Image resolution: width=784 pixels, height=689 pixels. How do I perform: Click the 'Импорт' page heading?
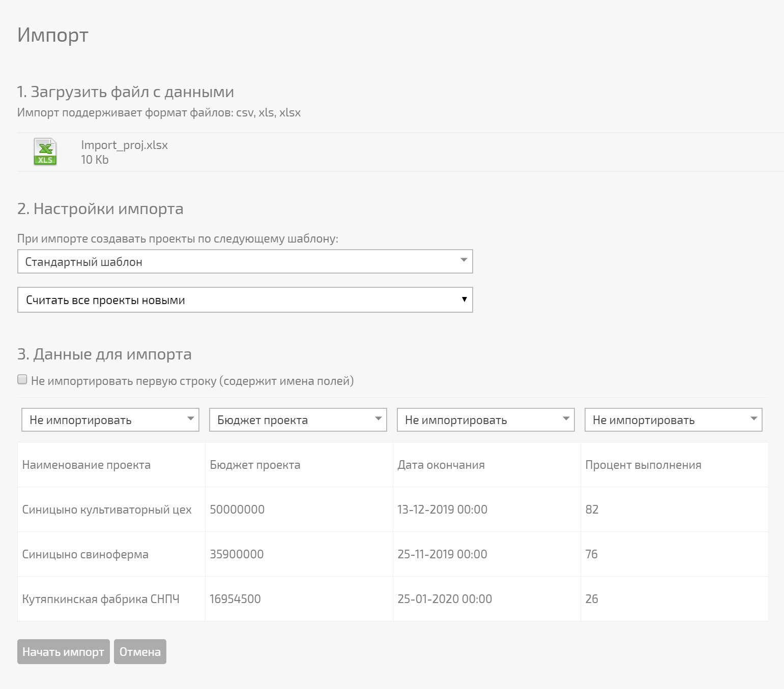point(53,36)
